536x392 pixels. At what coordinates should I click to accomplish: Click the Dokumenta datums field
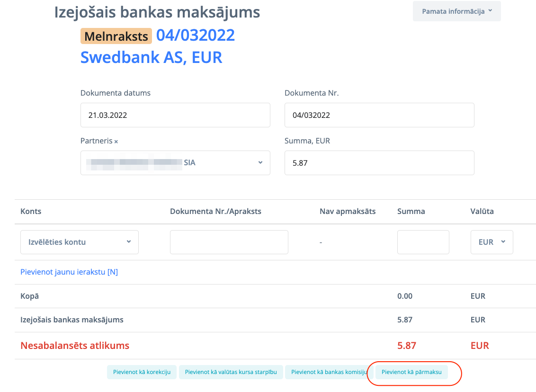[x=175, y=115]
